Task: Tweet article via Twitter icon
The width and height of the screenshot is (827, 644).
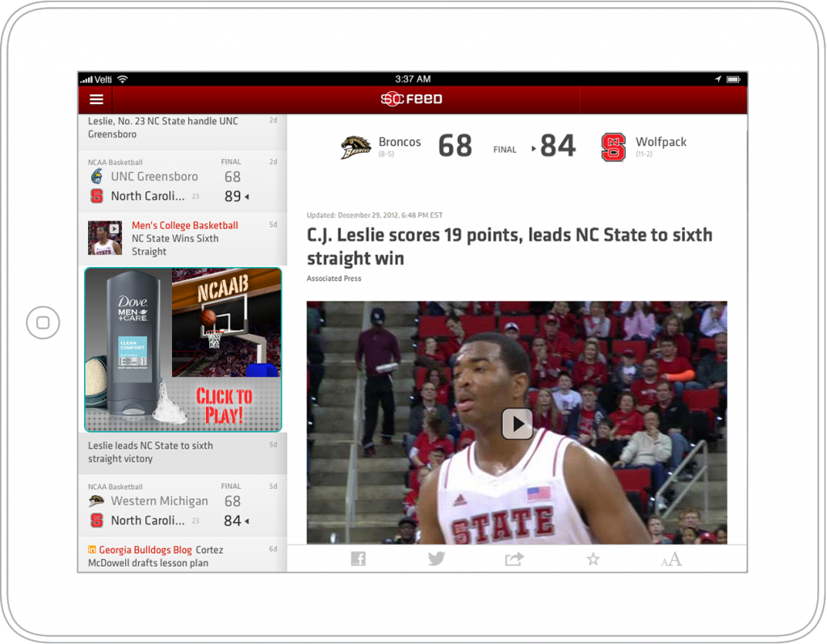Action: (436, 558)
